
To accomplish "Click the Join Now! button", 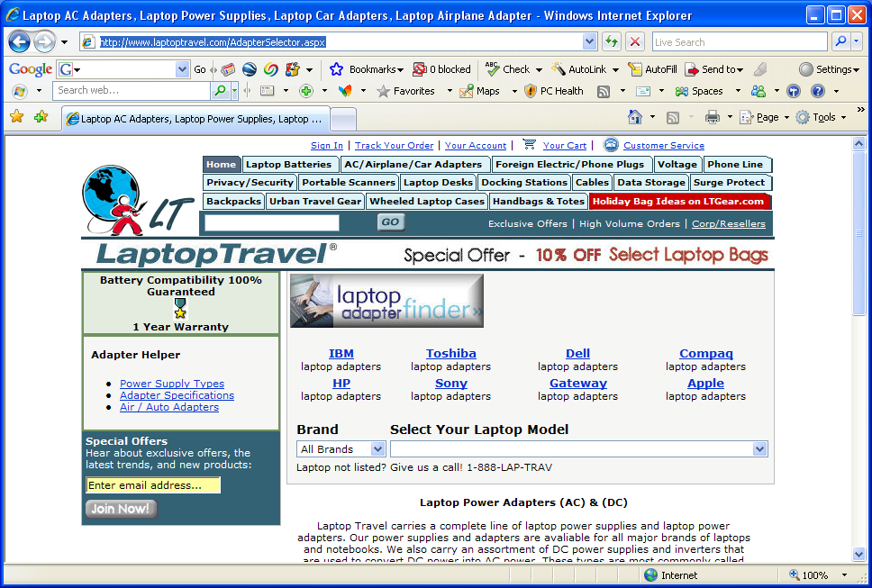I will 121,509.
